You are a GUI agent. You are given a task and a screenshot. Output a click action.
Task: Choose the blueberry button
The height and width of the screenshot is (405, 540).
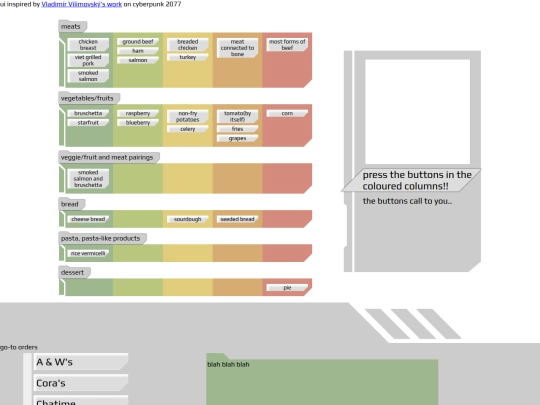138,123
